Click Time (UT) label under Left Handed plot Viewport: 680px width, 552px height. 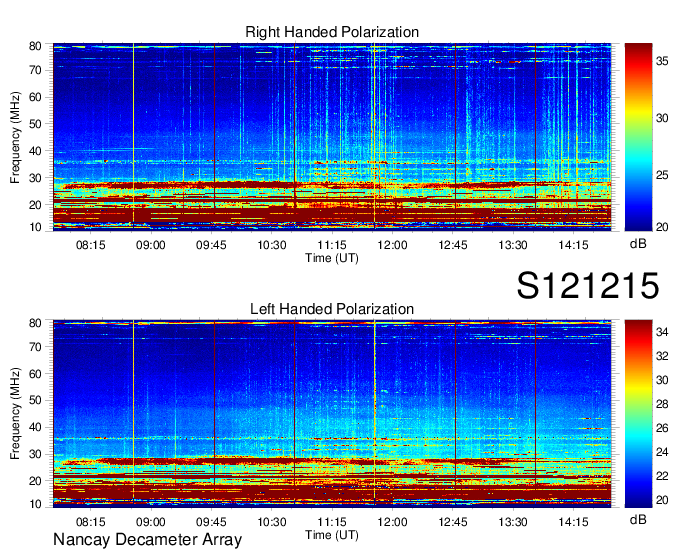pos(332,535)
